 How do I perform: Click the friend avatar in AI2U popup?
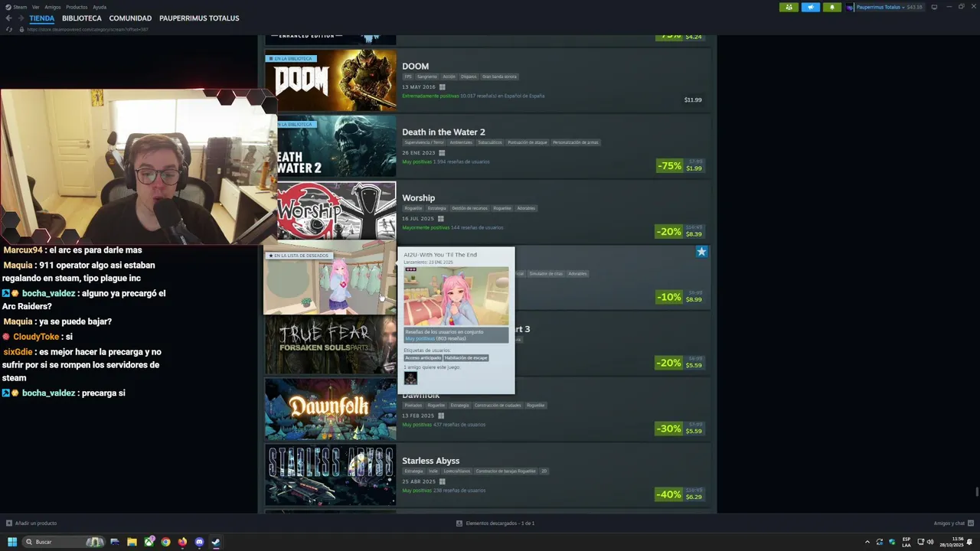[410, 378]
